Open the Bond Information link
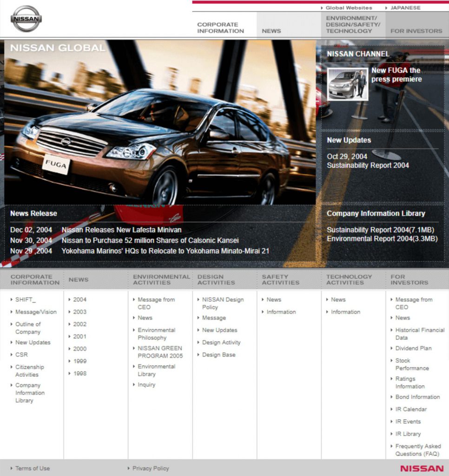Image resolution: width=449 pixels, height=476 pixels. [417, 397]
